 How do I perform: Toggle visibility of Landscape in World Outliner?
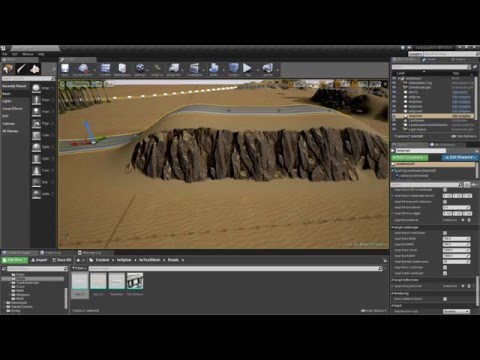(x=394, y=120)
